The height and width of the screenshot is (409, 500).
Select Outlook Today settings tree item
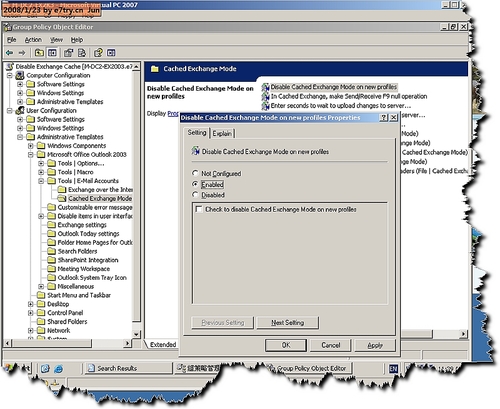pyautogui.click(x=88, y=234)
